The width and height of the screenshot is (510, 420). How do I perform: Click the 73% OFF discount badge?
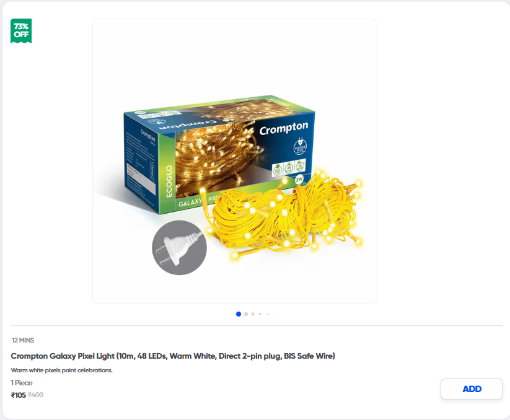(x=21, y=30)
